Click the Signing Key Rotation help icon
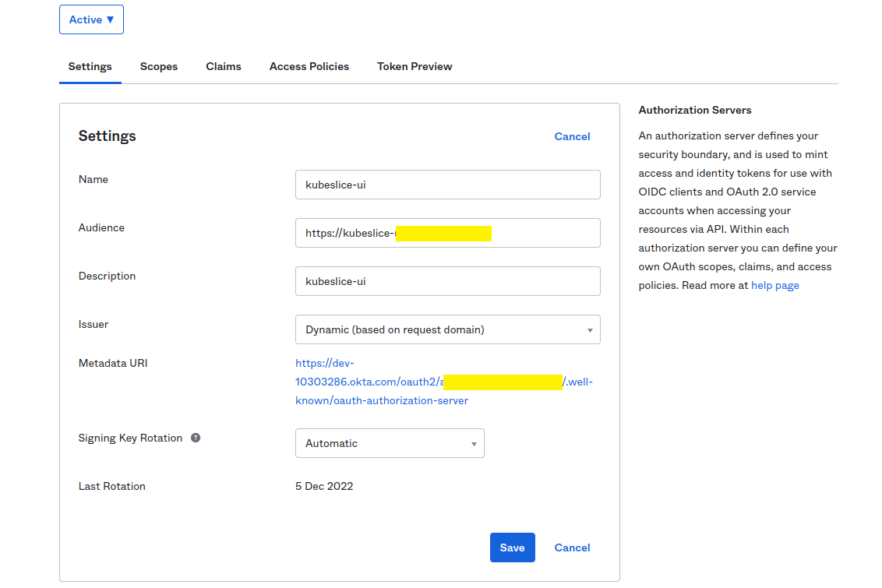The width and height of the screenshot is (882, 588). tap(196, 438)
